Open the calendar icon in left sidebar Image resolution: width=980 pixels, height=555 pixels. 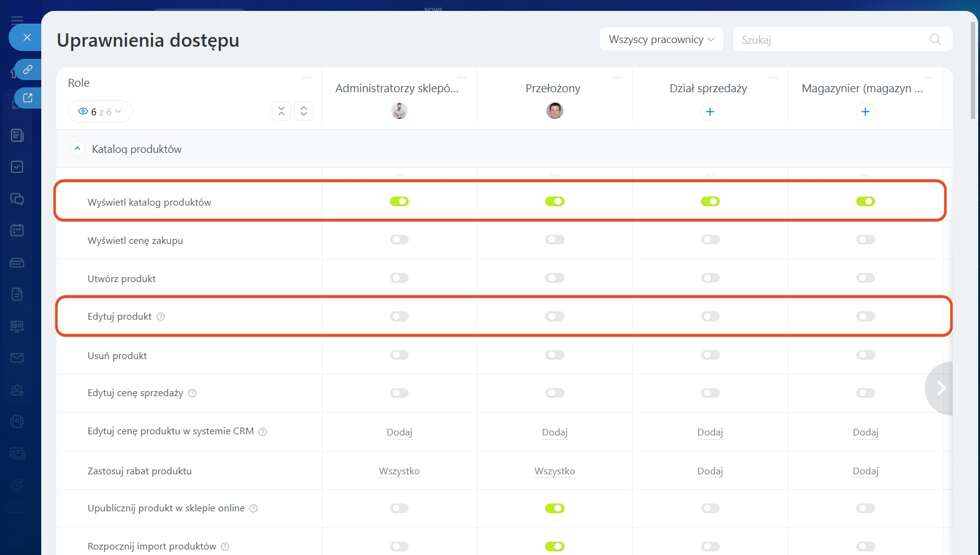(x=17, y=230)
